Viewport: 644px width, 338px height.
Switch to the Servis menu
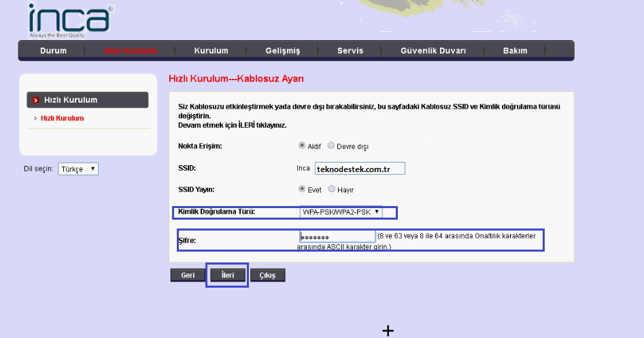[x=350, y=51]
